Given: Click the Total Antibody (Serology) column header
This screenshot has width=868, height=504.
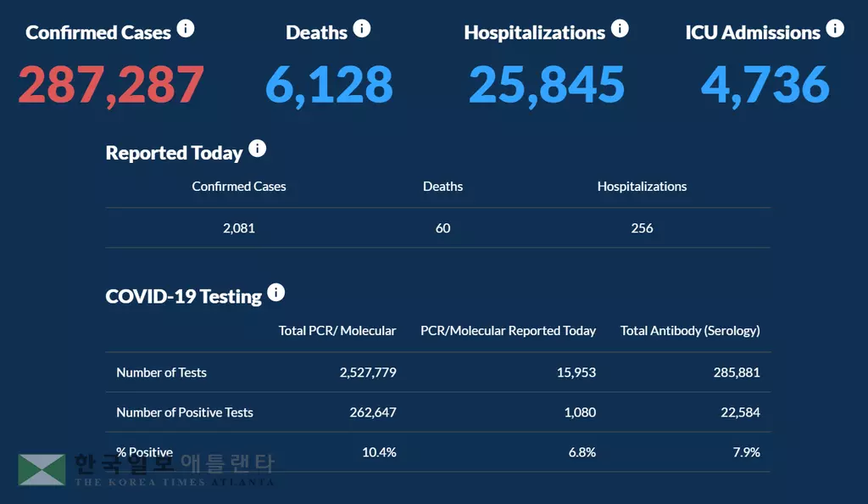Looking at the screenshot, I should click(x=690, y=331).
